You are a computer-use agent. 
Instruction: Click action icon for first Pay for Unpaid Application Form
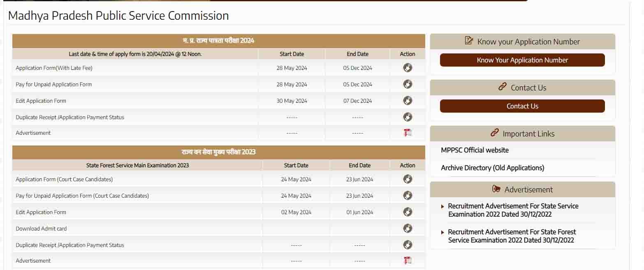[x=408, y=84]
